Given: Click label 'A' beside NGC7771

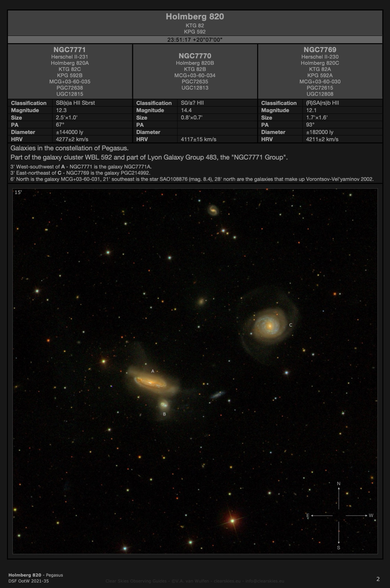Looking at the screenshot, I should pos(153,371).
